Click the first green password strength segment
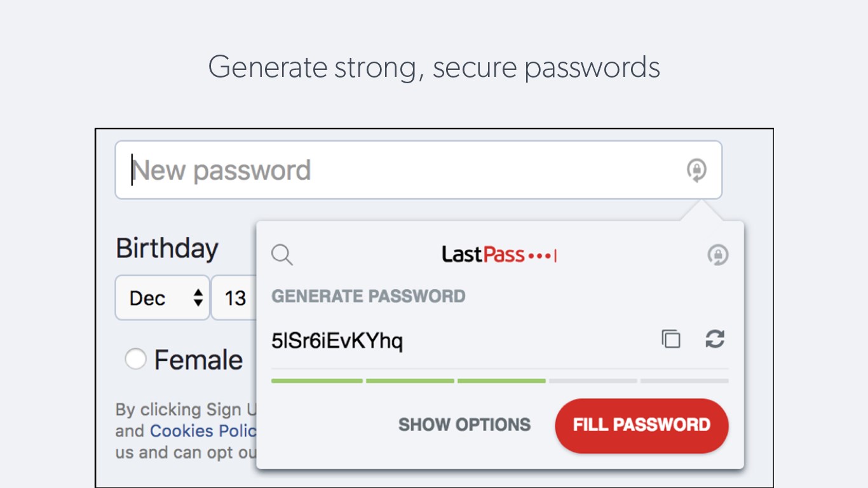 [316, 381]
